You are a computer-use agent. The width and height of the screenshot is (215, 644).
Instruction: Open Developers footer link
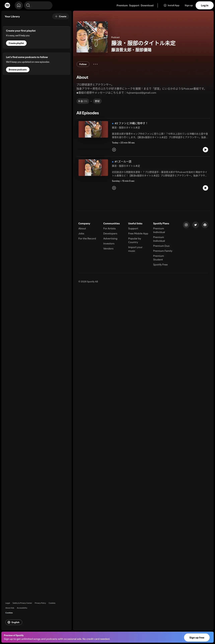click(x=110, y=234)
